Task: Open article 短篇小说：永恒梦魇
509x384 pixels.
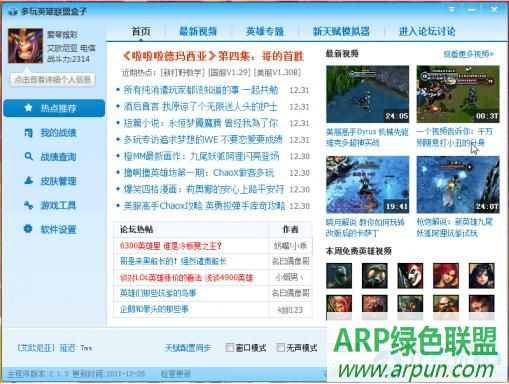Action: click(x=201, y=123)
